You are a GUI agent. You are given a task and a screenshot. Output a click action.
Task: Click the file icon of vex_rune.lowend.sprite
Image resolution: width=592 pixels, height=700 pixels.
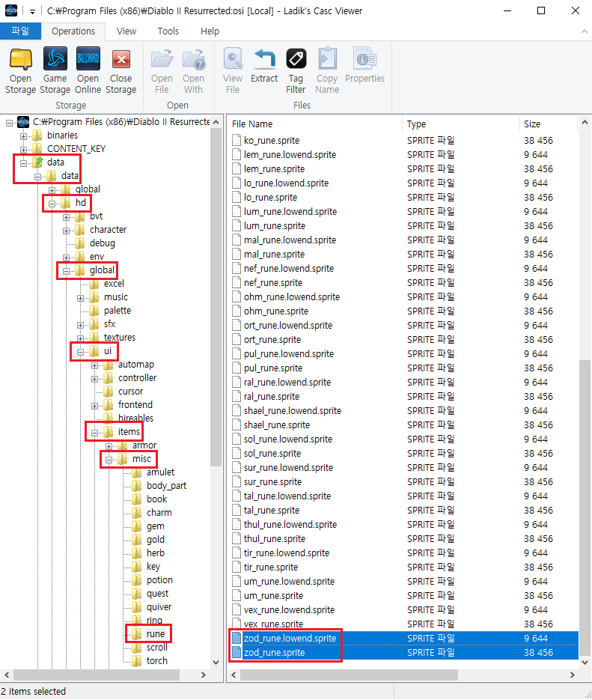pyautogui.click(x=237, y=610)
